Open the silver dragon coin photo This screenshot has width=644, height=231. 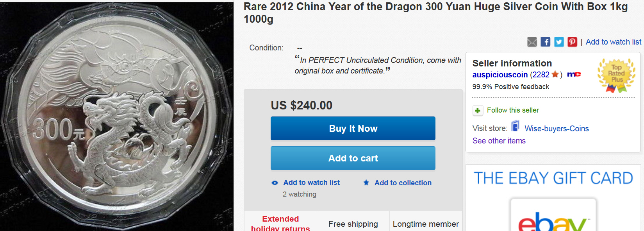(x=116, y=116)
